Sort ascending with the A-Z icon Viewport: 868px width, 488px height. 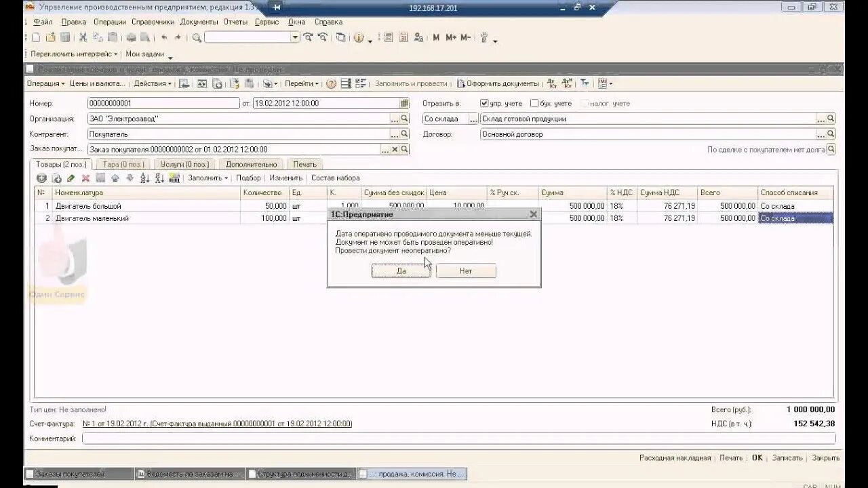point(144,178)
